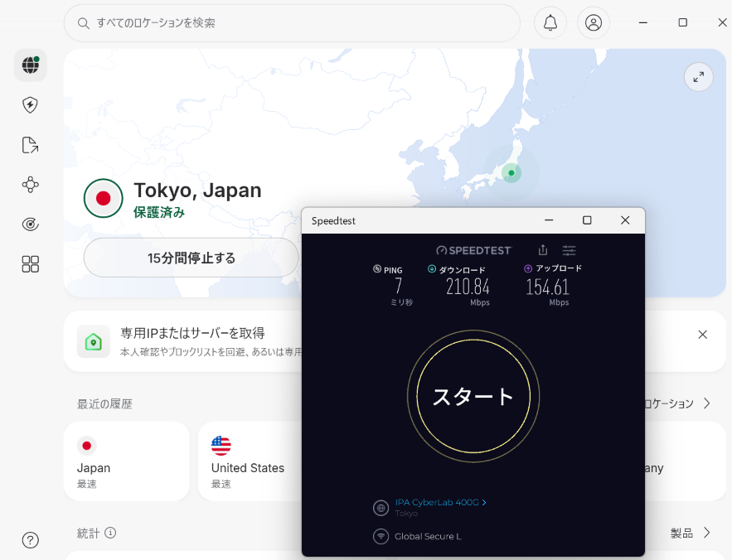Click the Speedtest Wi-Fi connection icon
Viewport: 732px width, 560px height.
point(381,536)
